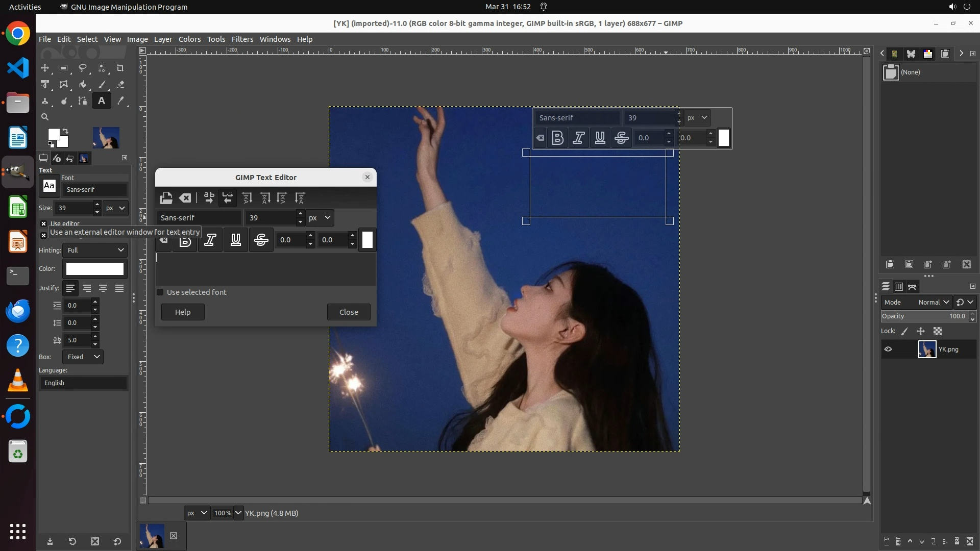Click the Free Select lasso tool
The width and height of the screenshot is (980, 551).
[83, 68]
